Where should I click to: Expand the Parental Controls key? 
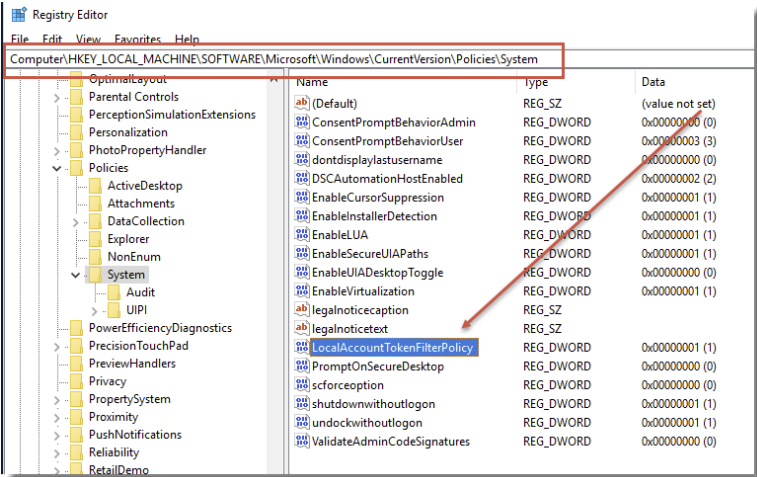coord(56,98)
